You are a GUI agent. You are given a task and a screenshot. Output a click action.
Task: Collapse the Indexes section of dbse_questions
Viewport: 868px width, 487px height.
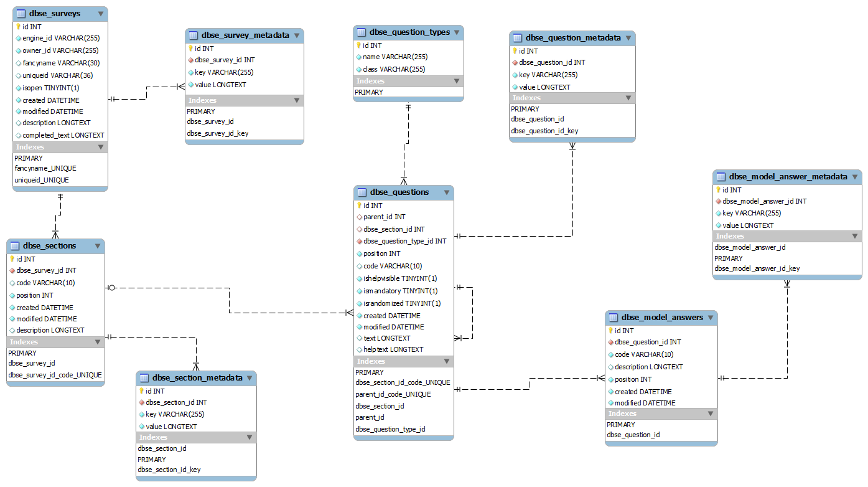point(446,361)
